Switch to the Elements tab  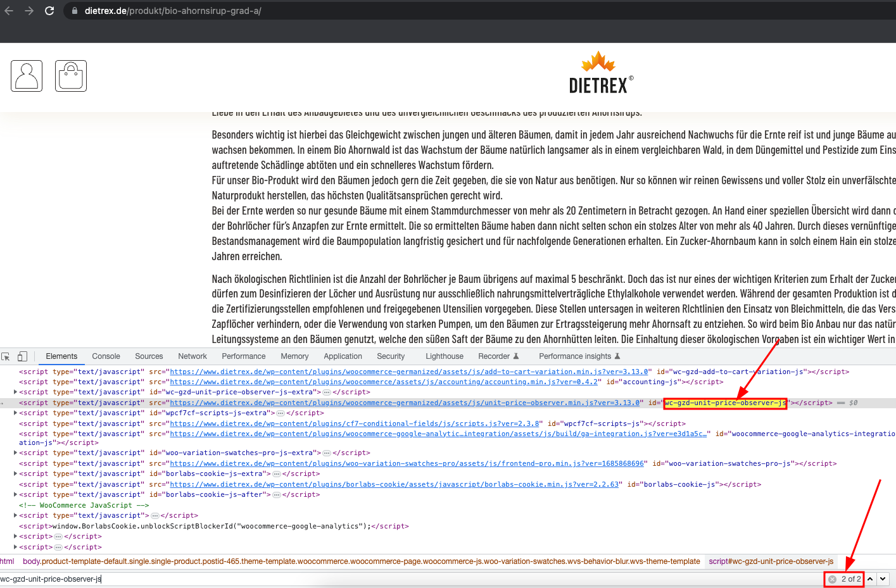point(61,356)
